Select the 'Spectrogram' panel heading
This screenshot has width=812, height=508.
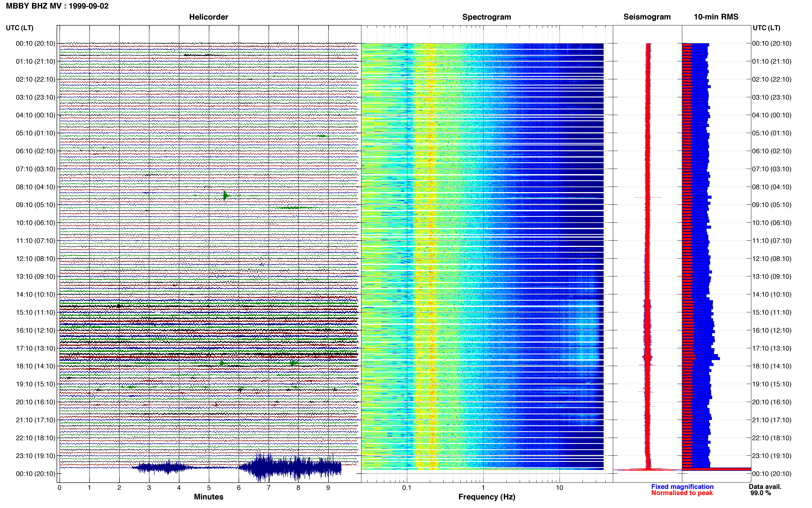[x=487, y=17]
